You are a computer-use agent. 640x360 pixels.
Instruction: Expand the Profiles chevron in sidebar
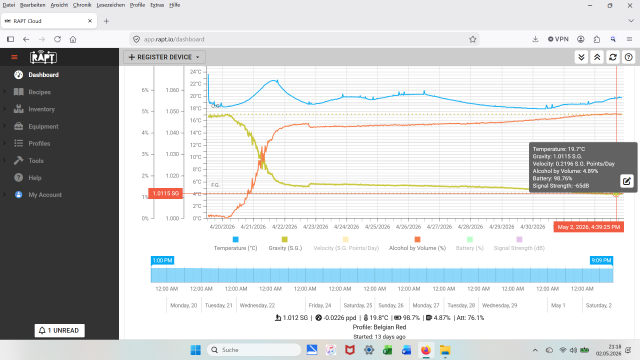tap(4, 143)
